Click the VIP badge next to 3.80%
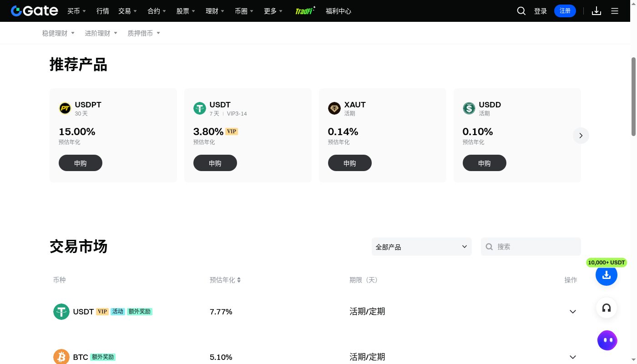 tap(232, 131)
